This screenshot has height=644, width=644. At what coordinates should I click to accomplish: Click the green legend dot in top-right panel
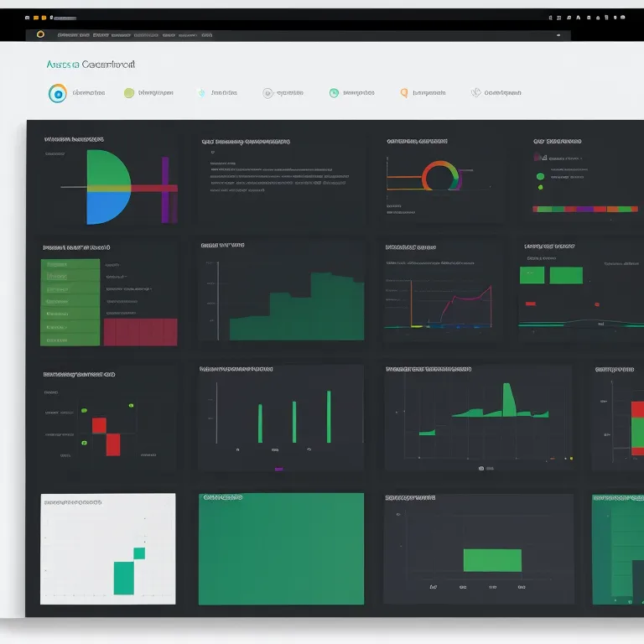(x=541, y=176)
